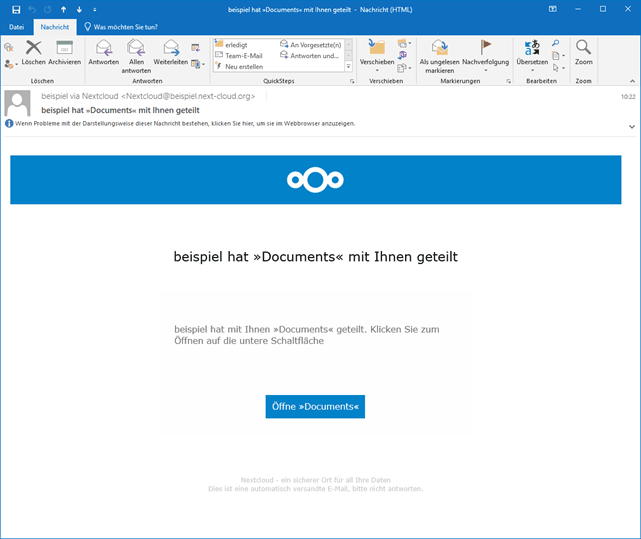Image resolution: width=641 pixels, height=539 pixels.
Task: Reply using the Antworten button
Action: tap(104, 53)
